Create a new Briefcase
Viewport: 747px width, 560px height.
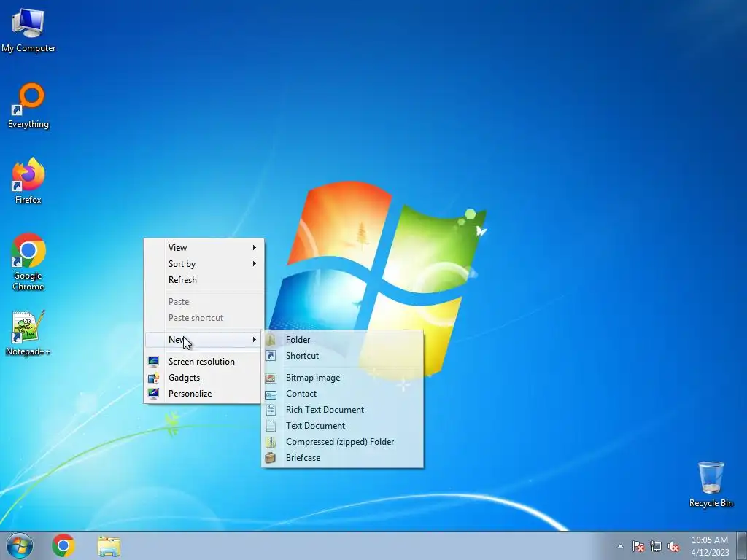342,458
